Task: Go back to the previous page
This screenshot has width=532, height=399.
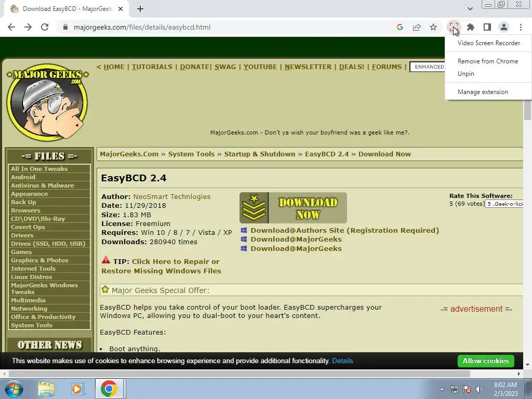Action: (x=11, y=27)
